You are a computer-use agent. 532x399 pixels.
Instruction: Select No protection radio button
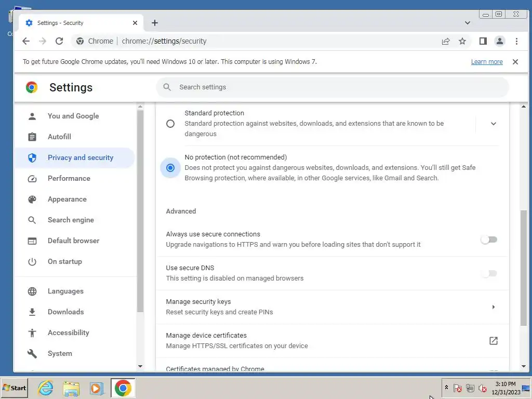point(170,168)
